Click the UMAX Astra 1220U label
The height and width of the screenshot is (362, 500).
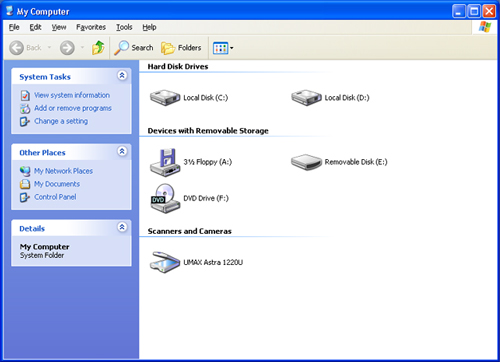(x=213, y=262)
